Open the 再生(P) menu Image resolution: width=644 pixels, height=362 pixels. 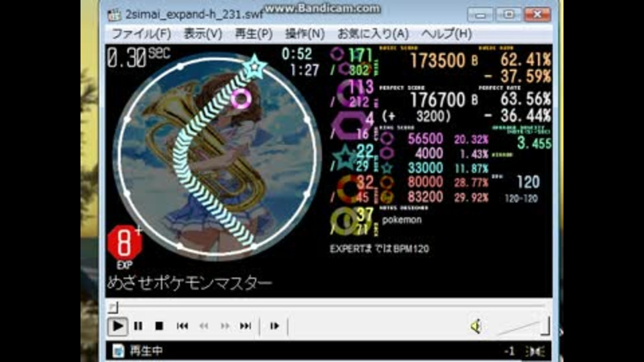254,34
